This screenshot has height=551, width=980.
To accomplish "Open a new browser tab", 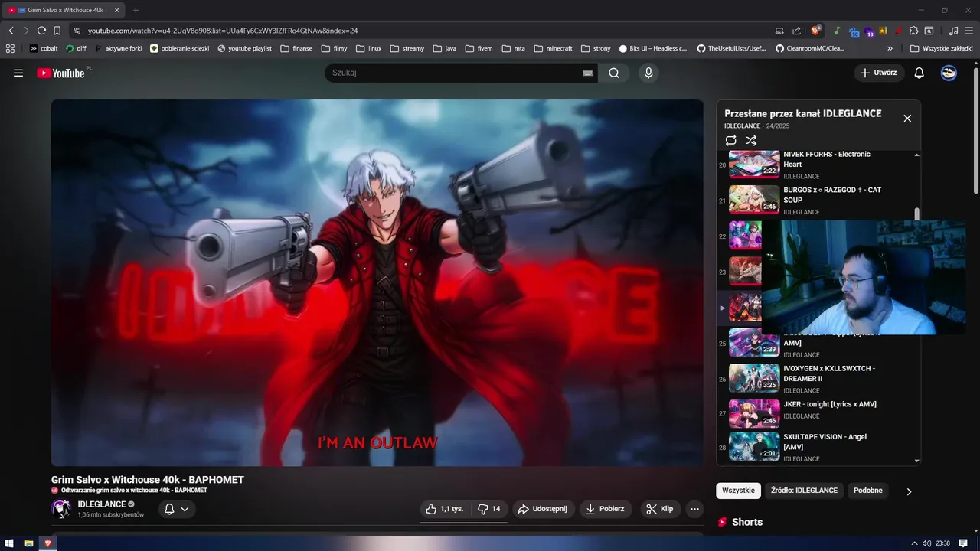I will click(x=136, y=10).
